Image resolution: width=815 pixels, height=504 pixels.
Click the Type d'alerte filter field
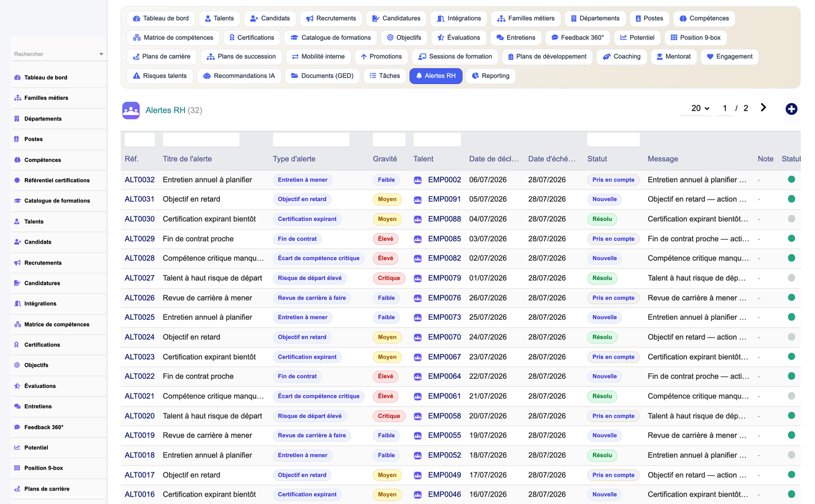pyautogui.click(x=311, y=140)
